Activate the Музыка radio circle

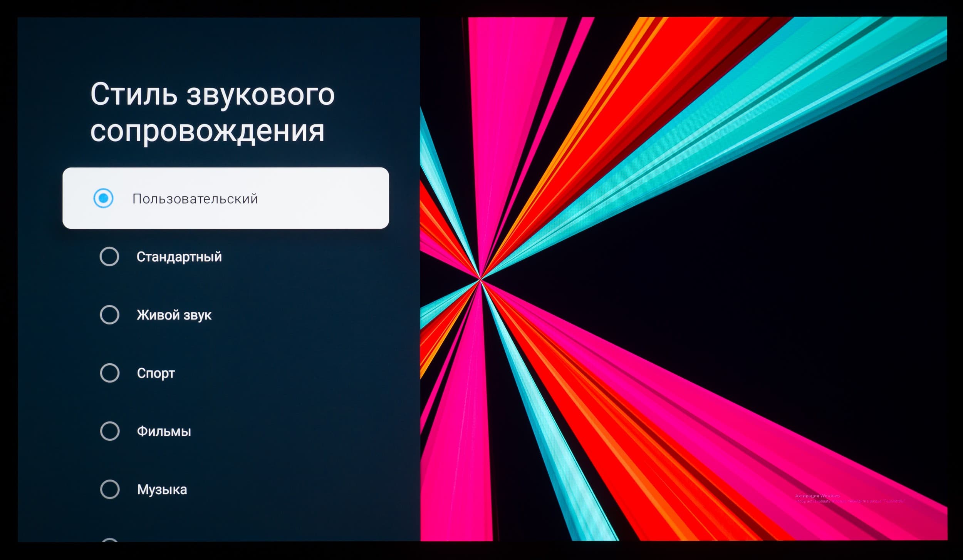pos(110,489)
